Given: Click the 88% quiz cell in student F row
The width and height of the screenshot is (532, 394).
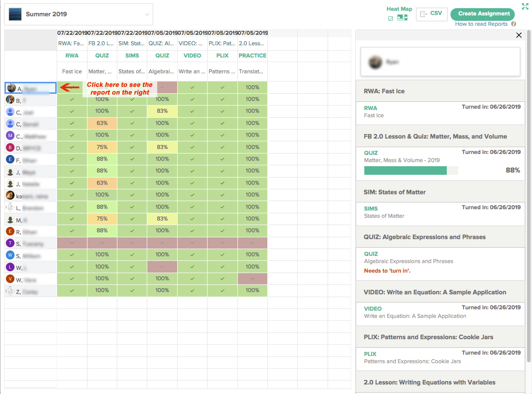Looking at the screenshot, I should (102, 159).
